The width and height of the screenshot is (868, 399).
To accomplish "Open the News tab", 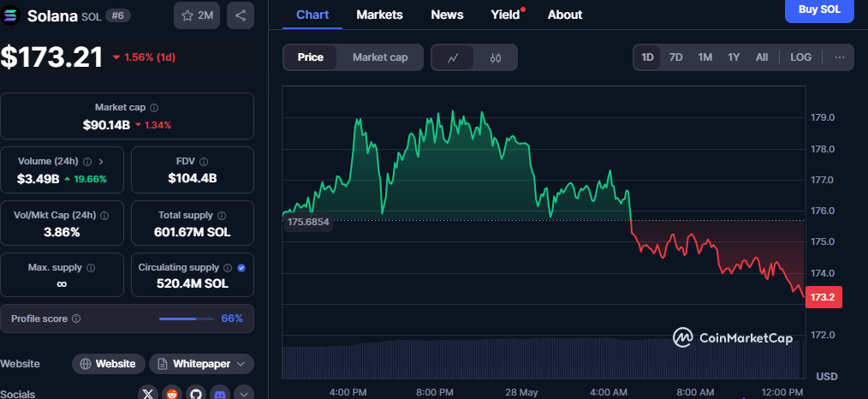I will pos(448,15).
